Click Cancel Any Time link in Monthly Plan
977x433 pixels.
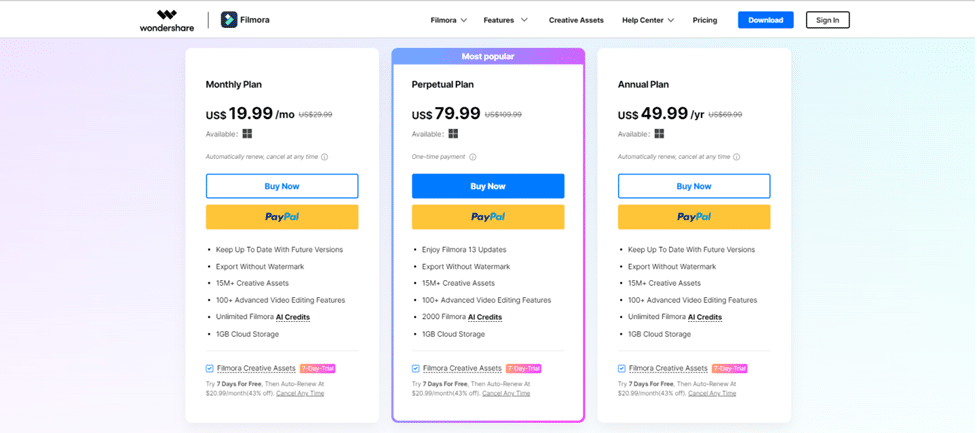pos(300,394)
